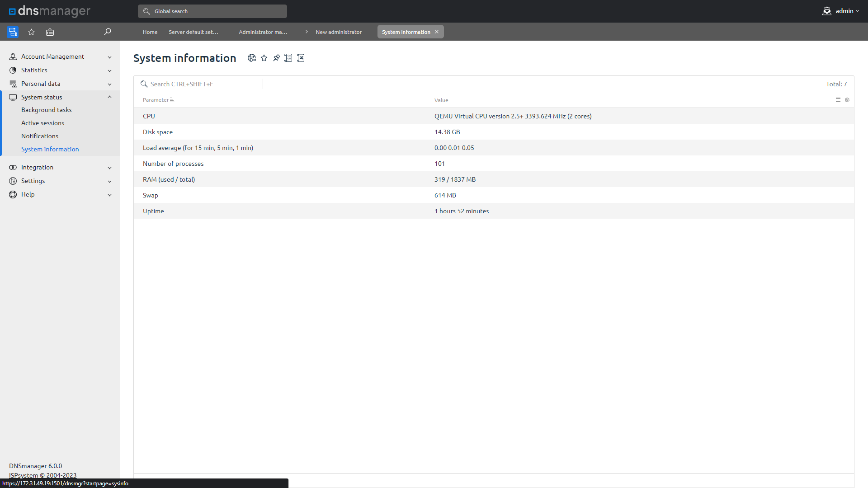Image resolution: width=868 pixels, height=488 pixels.
Task: Click the globe link icon next to title
Action: 252,58
